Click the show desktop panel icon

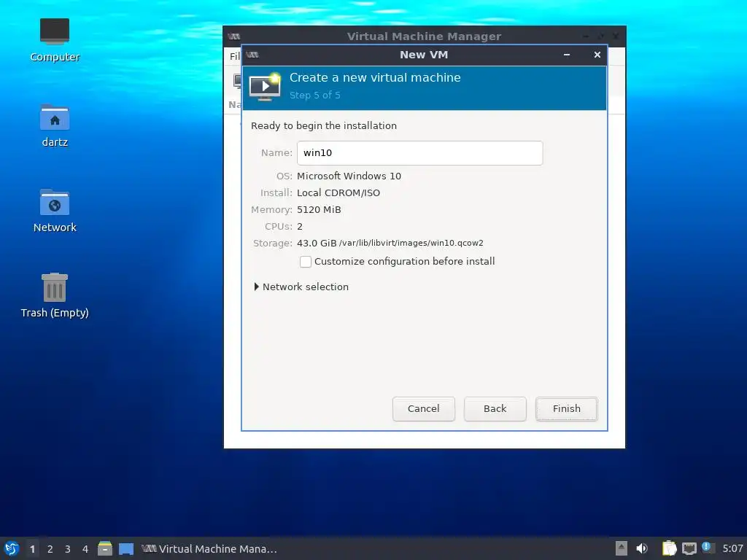125,548
